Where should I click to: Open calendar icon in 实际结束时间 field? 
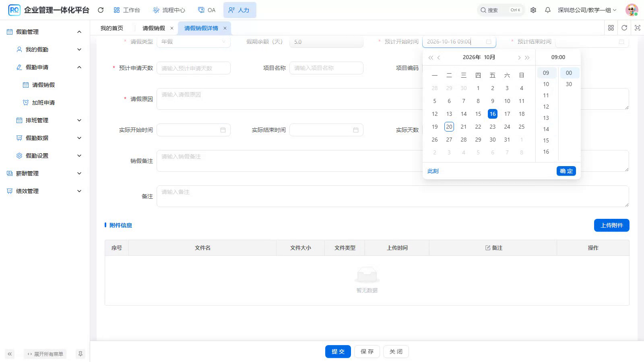[x=356, y=130]
